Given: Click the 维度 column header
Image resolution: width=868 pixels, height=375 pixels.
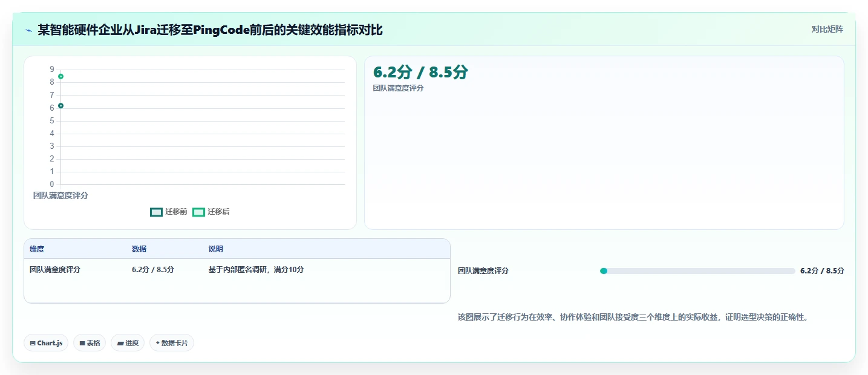Looking at the screenshot, I should click(x=37, y=249).
